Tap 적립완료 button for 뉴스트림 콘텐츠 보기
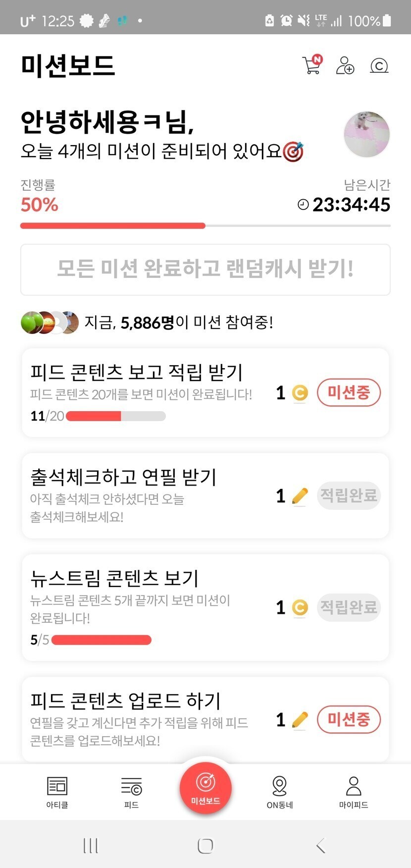The width and height of the screenshot is (411, 868). pos(349,607)
